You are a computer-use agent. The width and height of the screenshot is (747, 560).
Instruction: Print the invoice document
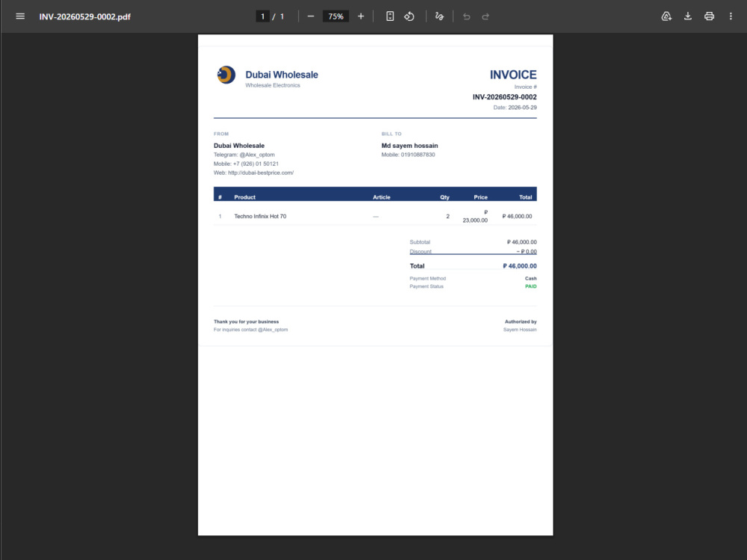pos(709,16)
